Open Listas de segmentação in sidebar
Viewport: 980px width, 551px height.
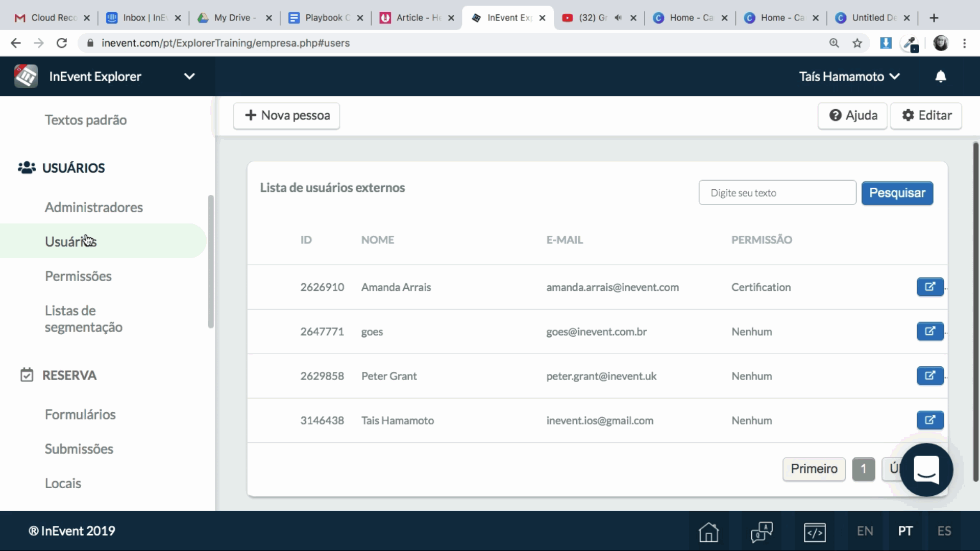[x=84, y=319]
